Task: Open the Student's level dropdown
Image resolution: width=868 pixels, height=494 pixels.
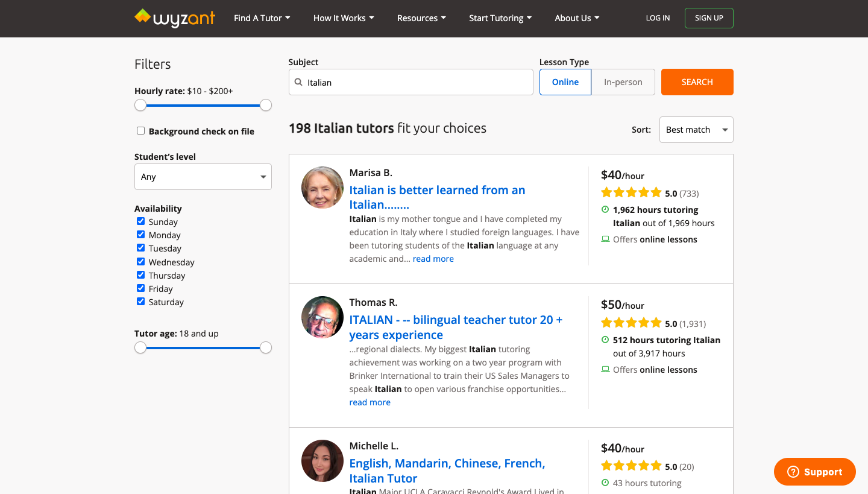Action: (x=203, y=177)
